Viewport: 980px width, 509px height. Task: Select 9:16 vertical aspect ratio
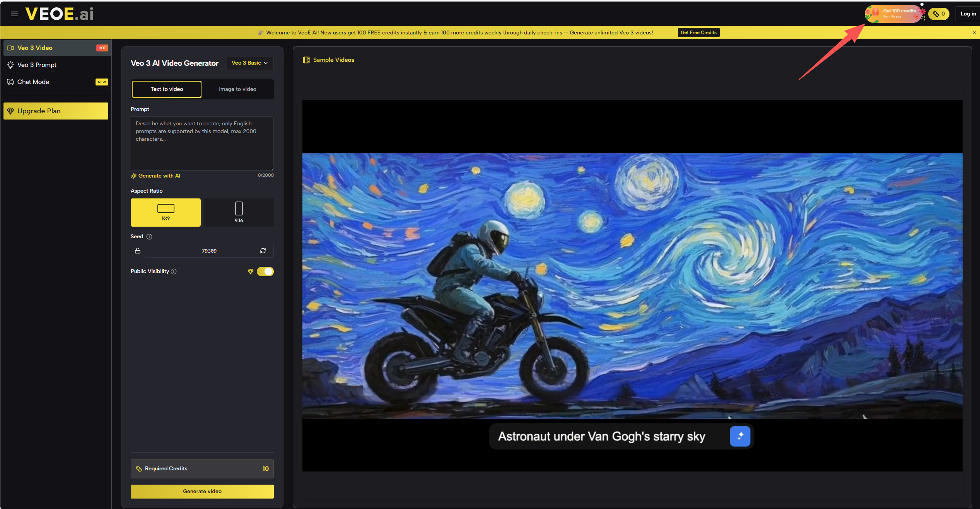[239, 212]
